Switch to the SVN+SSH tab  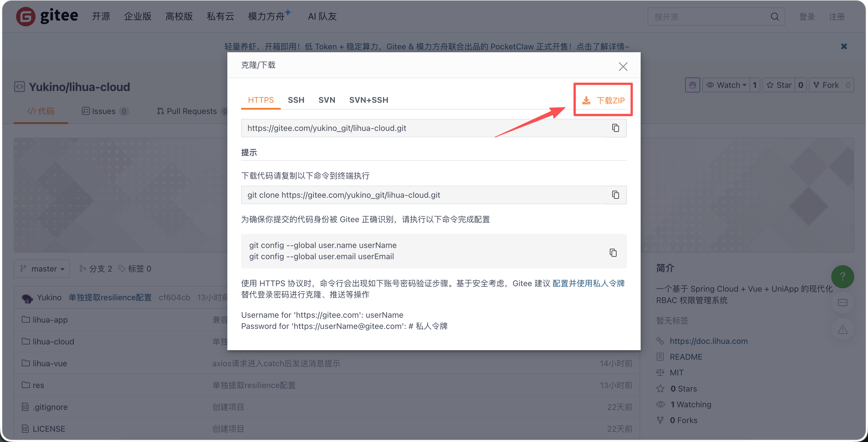tap(369, 100)
